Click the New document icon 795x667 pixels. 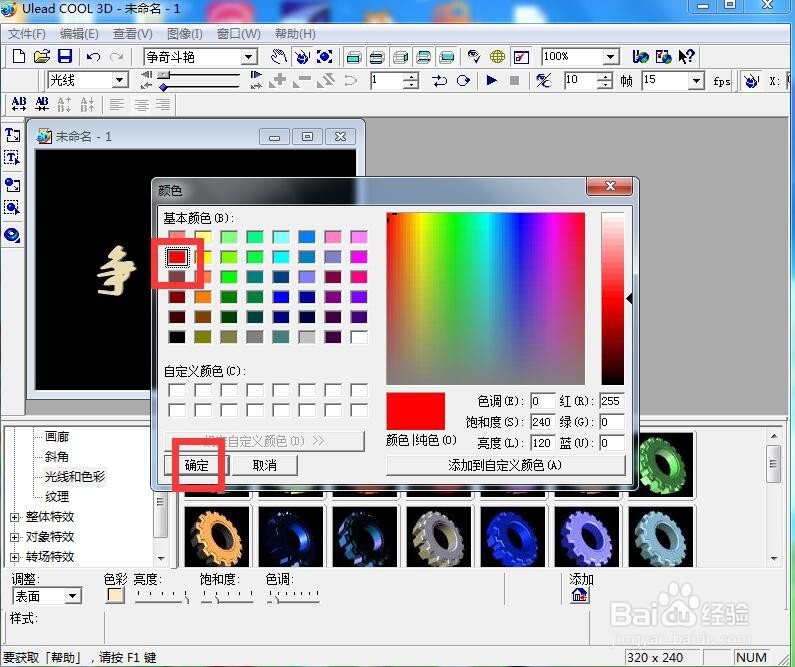tap(19, 56)
